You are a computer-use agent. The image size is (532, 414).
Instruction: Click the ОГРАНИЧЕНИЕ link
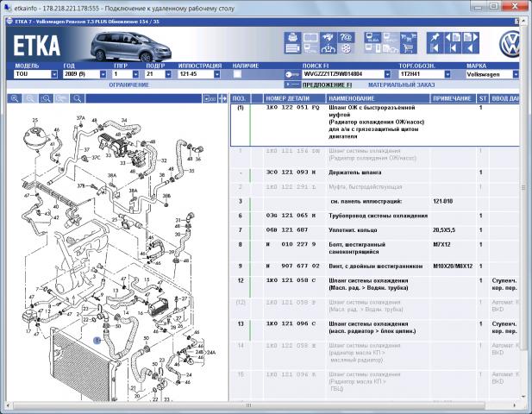129,85
